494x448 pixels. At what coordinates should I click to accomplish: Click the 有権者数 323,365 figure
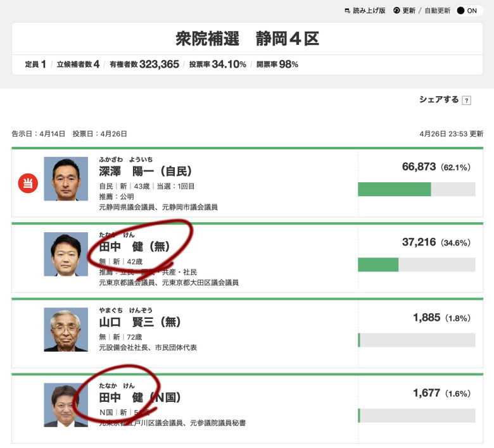tap(144, 64)
